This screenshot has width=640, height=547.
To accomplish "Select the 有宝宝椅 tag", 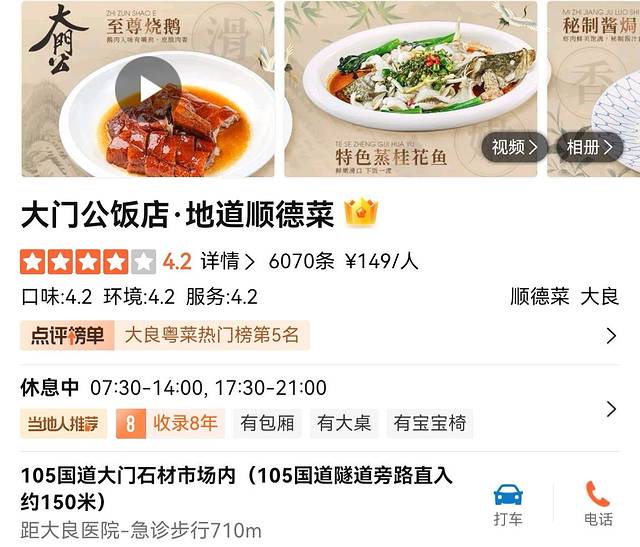I will tap(430, 423).
